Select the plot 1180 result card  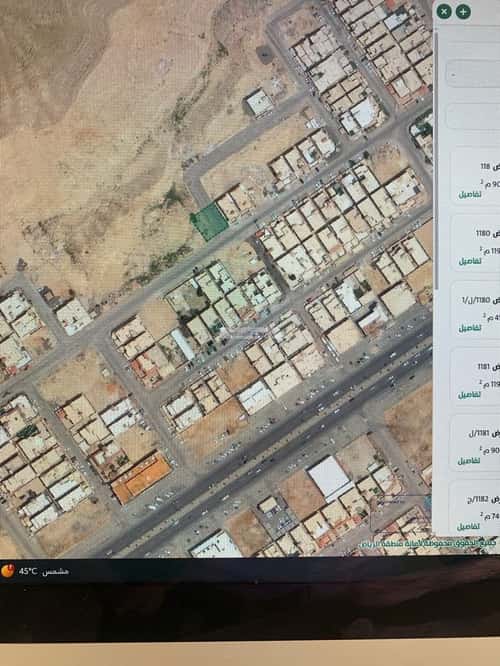click(x=475, y=243)
